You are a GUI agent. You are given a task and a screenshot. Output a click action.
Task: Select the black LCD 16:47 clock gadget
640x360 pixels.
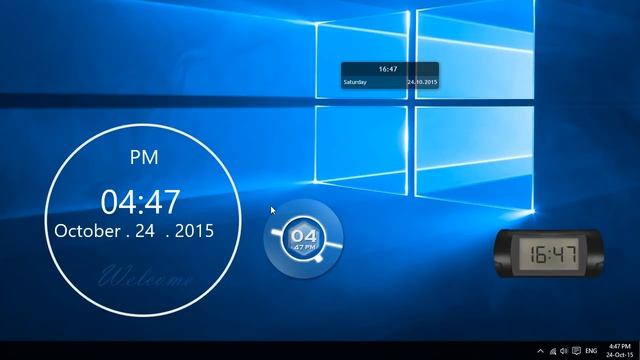tap(549, 254)
